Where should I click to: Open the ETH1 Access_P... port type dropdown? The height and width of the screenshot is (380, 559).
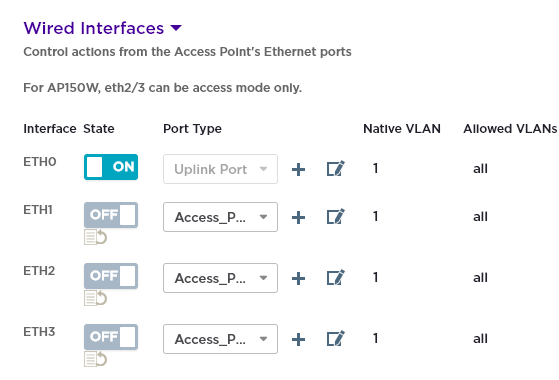pyautogui.click(x=220, y=217)
